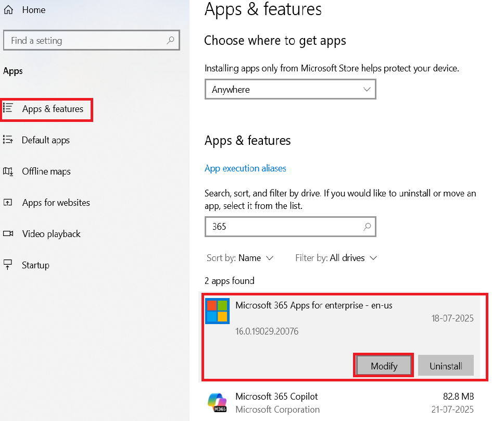504x421 pixels.
Task: Click the Apps for websites icon
Action: point(8,203)
